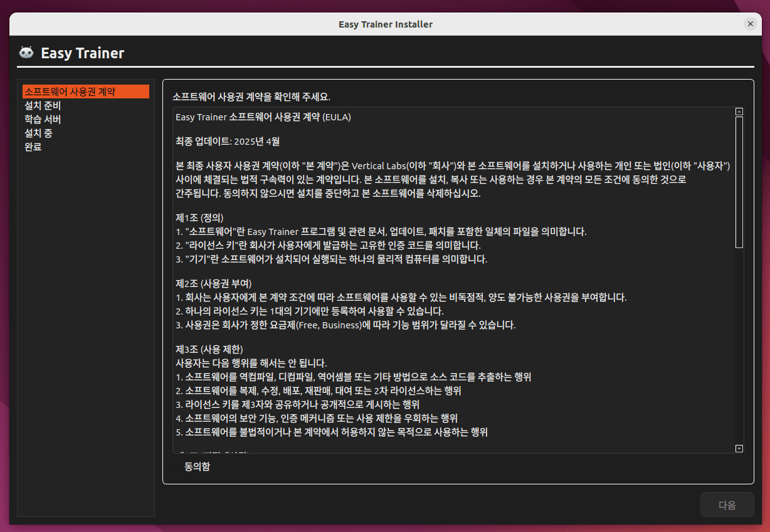
Task: Click the "기기"란 definition line
Action: tap(331, 259)
